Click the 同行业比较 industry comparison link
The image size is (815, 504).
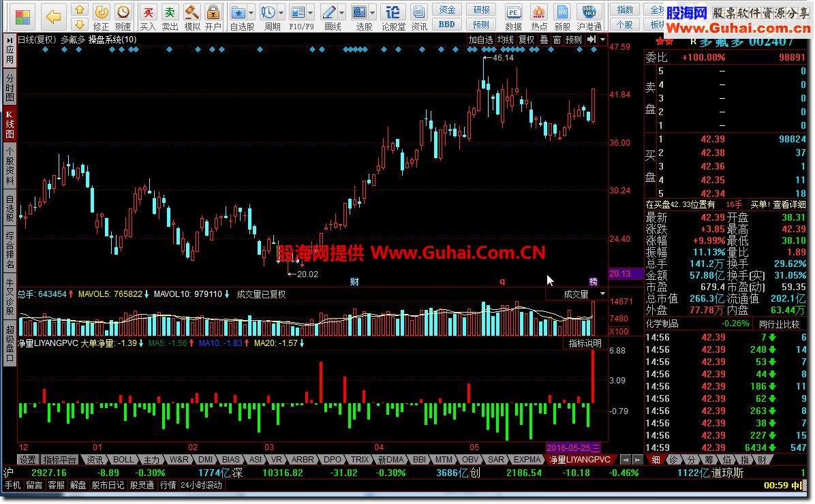tap(779, 324)
